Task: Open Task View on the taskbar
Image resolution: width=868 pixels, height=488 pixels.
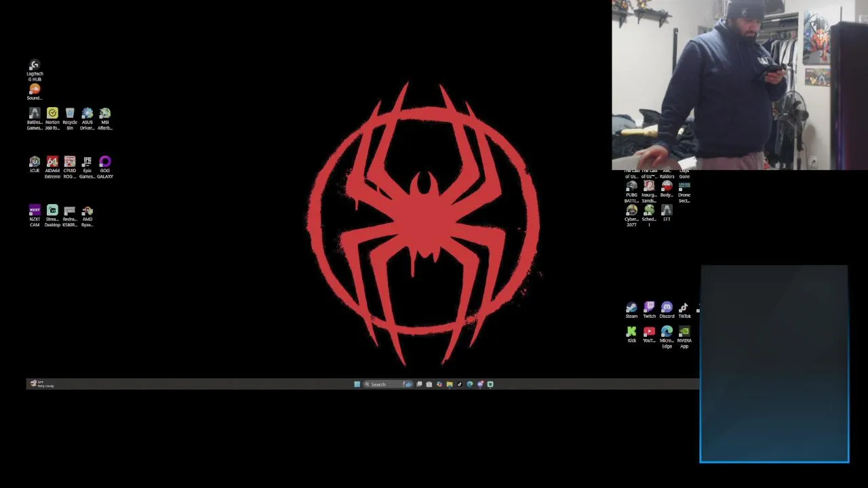Action: 419,384
